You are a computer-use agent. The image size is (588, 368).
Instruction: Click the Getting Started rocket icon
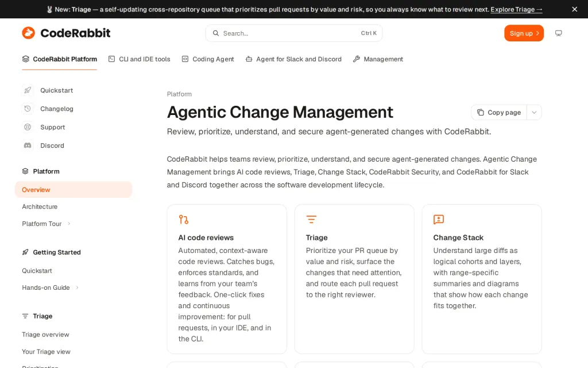(x=25, y=252)
